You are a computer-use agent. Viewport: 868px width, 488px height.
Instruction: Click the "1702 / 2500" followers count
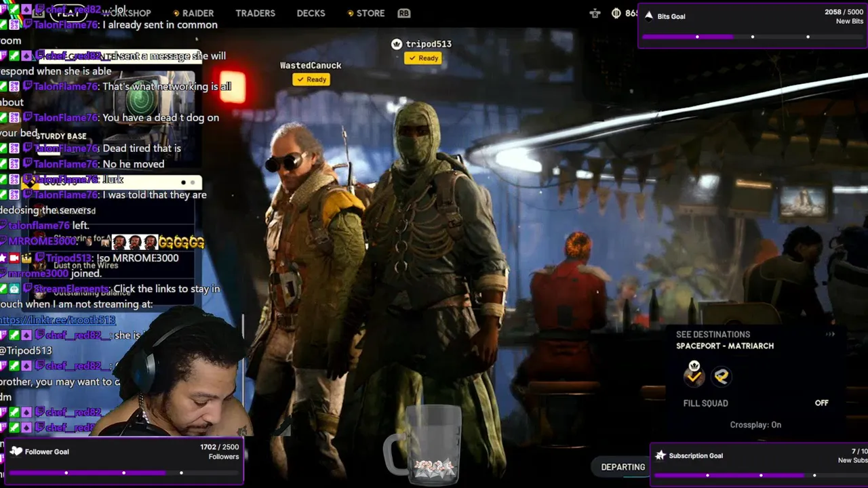[x=219, y=447]
